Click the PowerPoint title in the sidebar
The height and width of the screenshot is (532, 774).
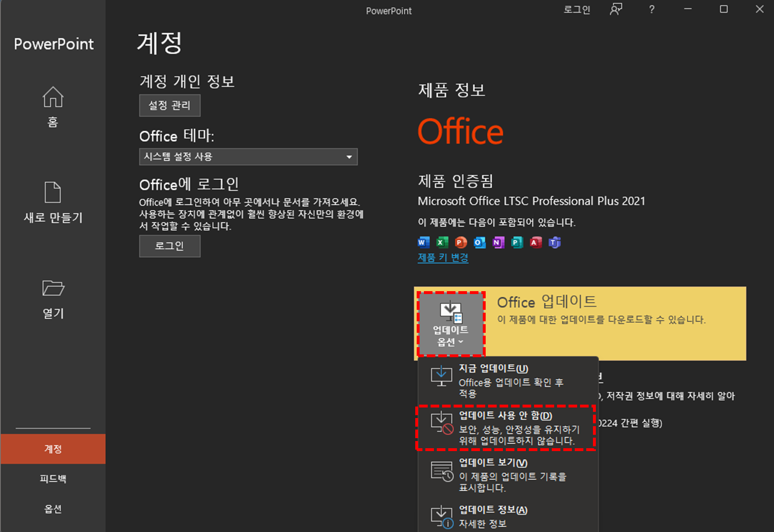pos(54,44)
